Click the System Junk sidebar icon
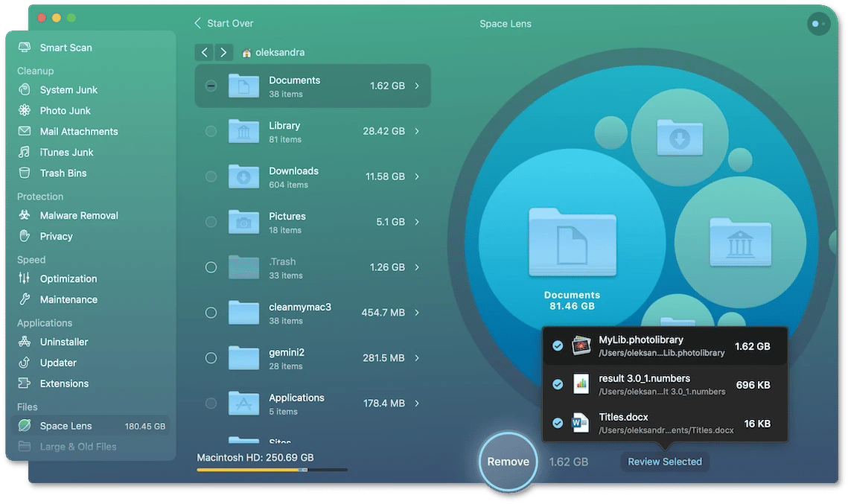This screenshot has width=848, height=504. (x=25, y=90)
